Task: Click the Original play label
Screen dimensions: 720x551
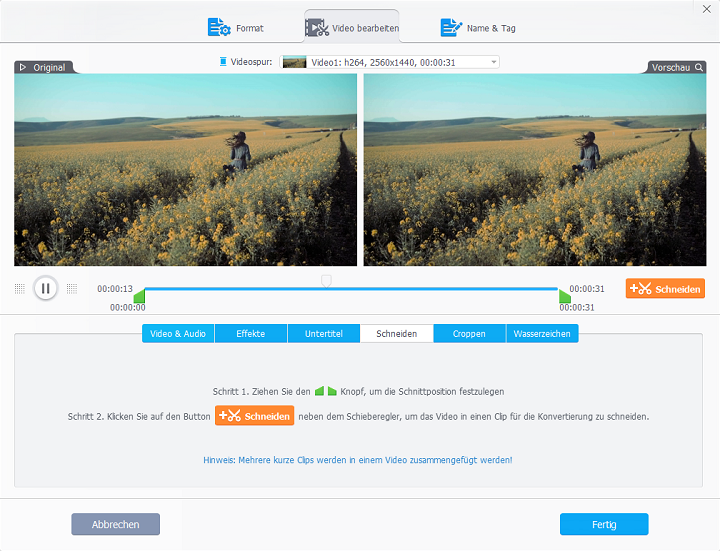Action: pos(43,67)
